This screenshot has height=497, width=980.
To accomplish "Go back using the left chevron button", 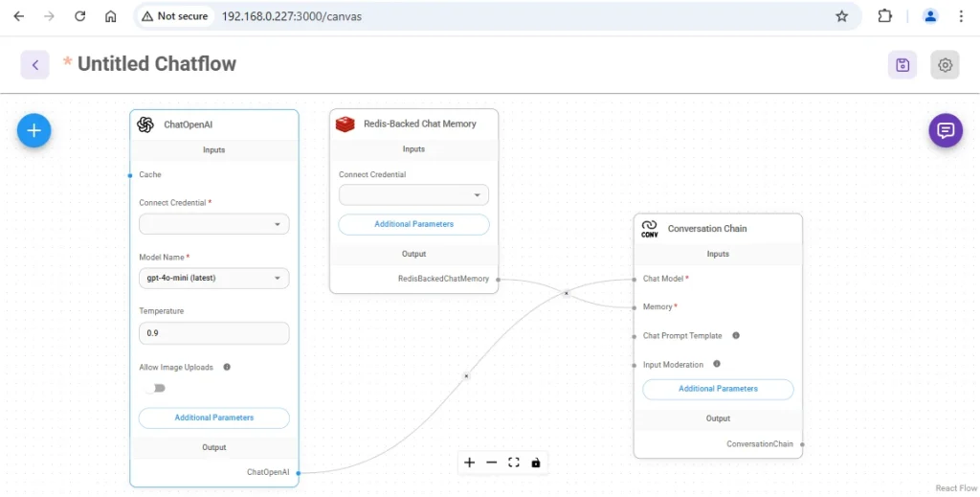I will 35,65.
